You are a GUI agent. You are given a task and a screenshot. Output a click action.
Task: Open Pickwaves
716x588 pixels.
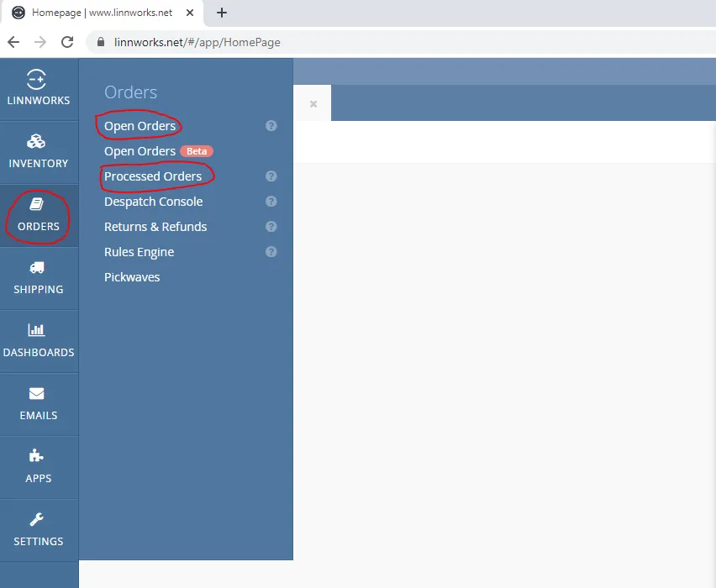point(132,277)
